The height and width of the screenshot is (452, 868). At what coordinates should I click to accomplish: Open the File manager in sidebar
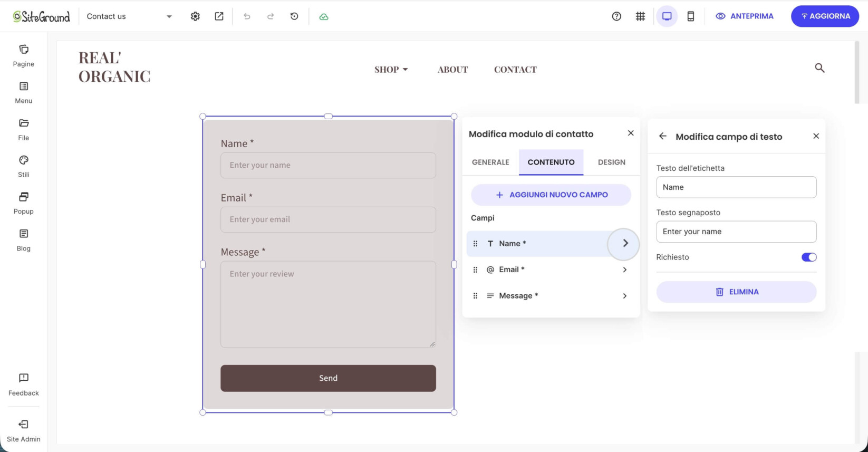(x=24, y=130)
